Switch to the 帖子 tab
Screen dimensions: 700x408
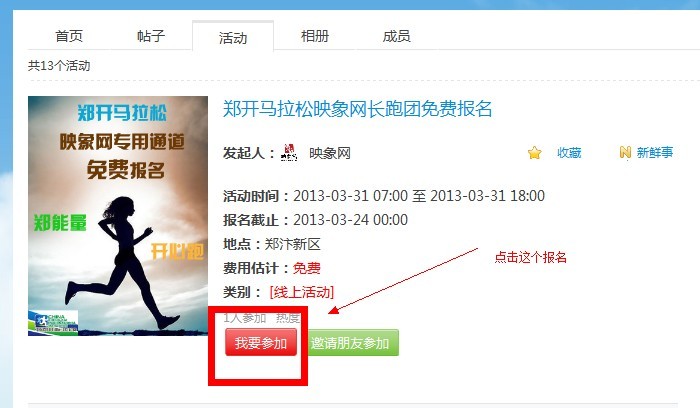pos(151,36)
